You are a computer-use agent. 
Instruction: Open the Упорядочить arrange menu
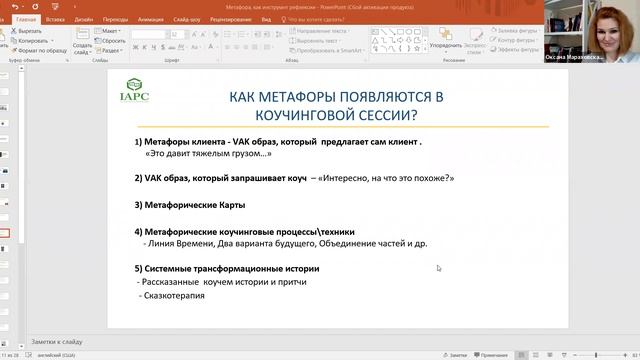(x=446, y=41)
